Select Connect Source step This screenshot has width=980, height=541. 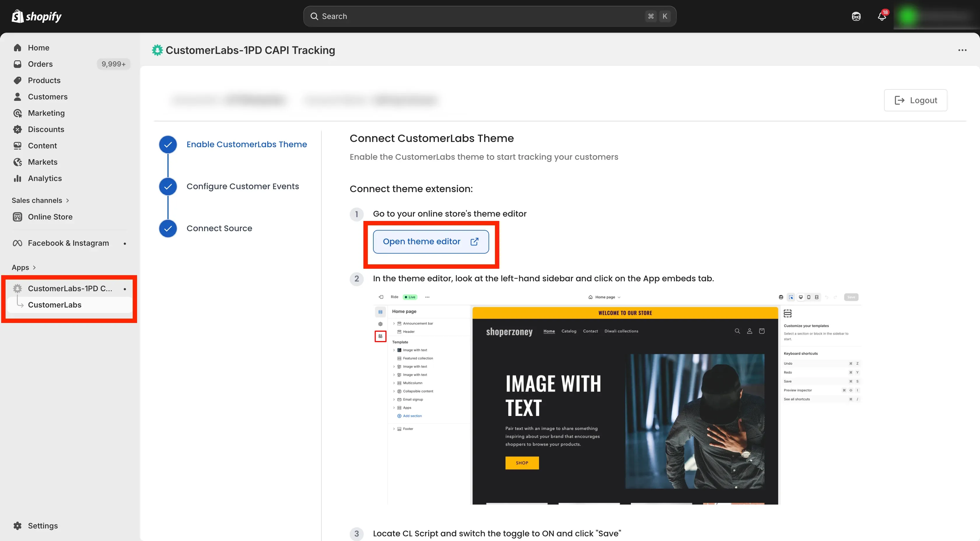pos(219,229)
